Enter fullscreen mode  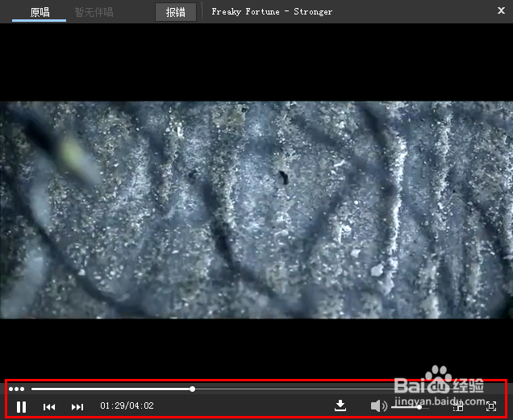491,406
